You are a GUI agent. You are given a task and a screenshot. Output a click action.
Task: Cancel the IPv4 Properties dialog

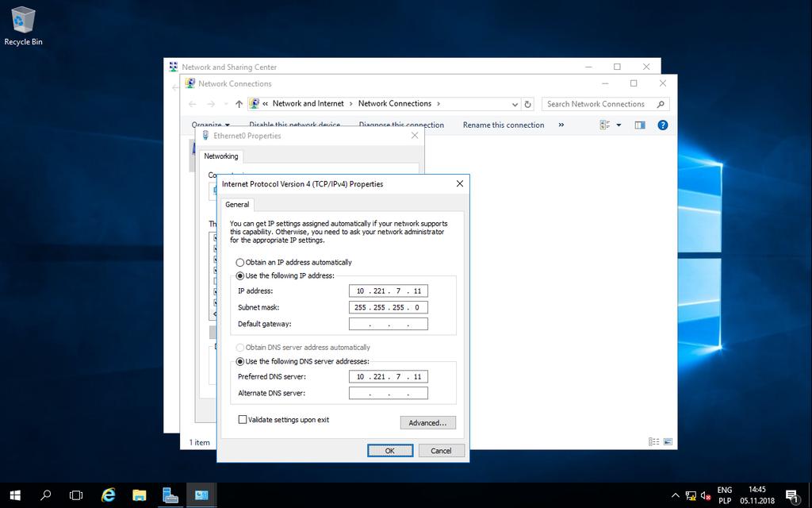tap(441, 451)
